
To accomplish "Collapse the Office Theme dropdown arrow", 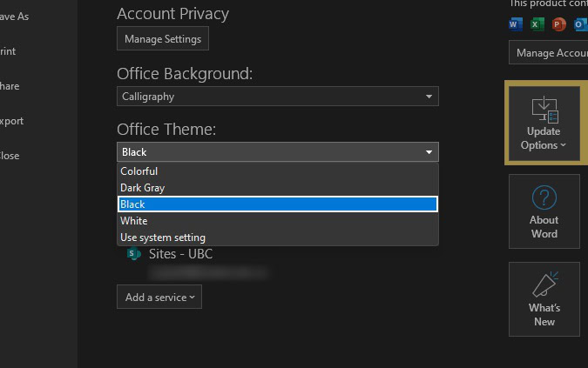I will point(429,152).
